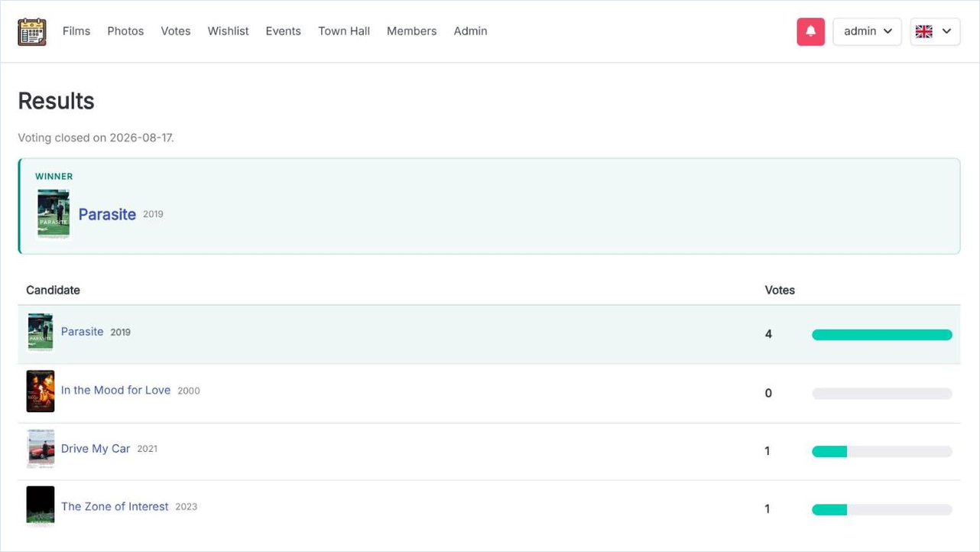This screenshot has height=552, width=980.
Task: Click the Drive My Car poster thumbnail
Action: (x=41, y=450)
